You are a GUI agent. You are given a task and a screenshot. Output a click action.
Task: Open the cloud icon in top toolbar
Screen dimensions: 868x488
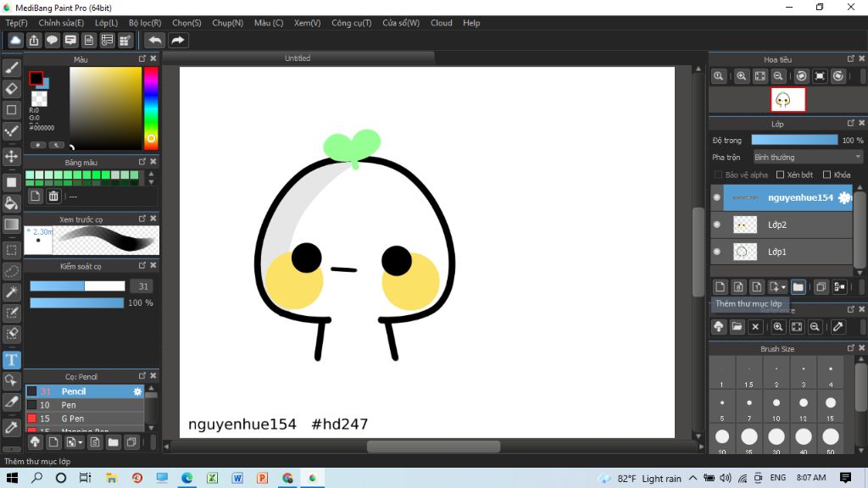(15, 40)
